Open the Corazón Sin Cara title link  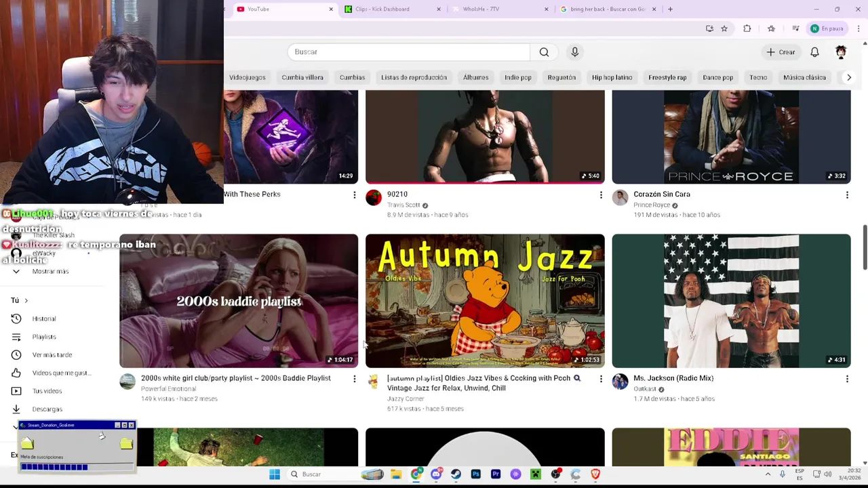click(662, 195)
